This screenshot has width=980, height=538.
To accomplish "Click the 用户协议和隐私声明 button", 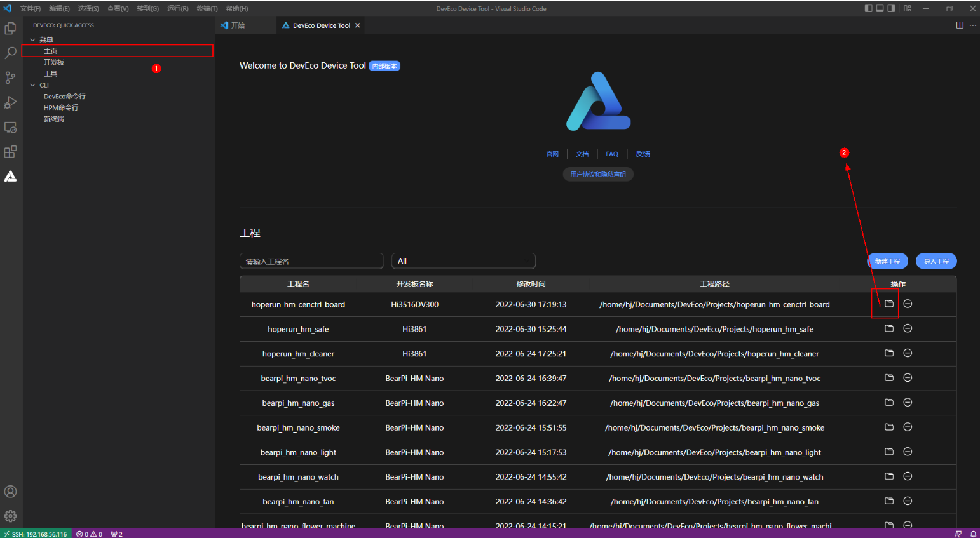I will [x=598, y=174].
